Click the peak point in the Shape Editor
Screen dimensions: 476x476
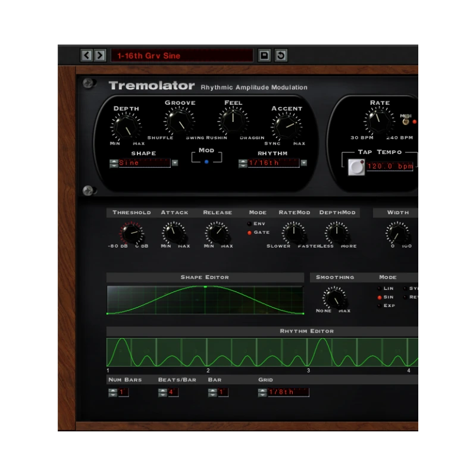pos(205,287)
